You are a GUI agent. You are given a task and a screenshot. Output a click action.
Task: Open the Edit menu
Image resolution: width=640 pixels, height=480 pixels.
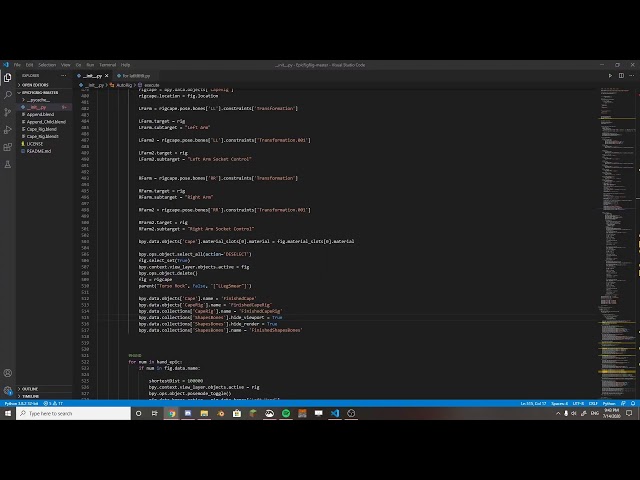[x=29, y=65]
